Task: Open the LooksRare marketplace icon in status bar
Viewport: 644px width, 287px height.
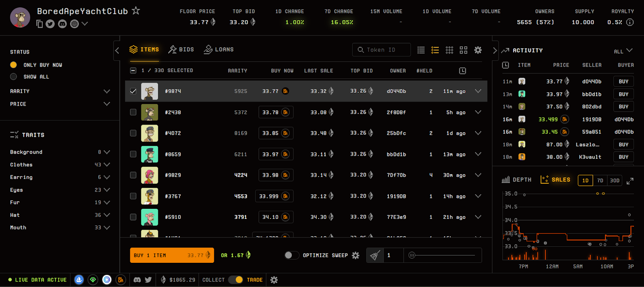Action: [93, 280]
